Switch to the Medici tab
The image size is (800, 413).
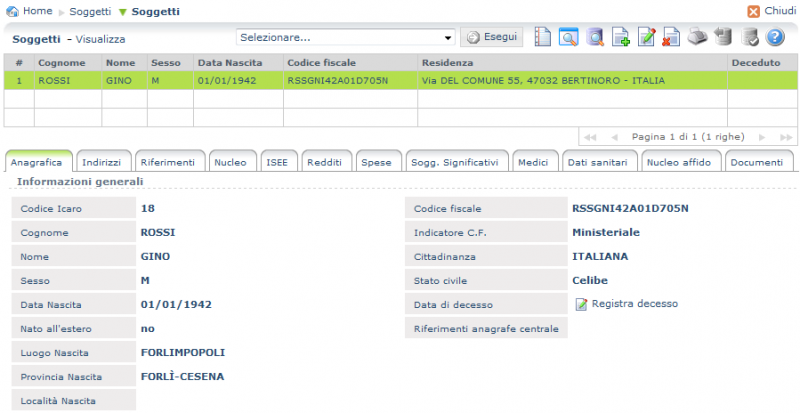[533, 163]
